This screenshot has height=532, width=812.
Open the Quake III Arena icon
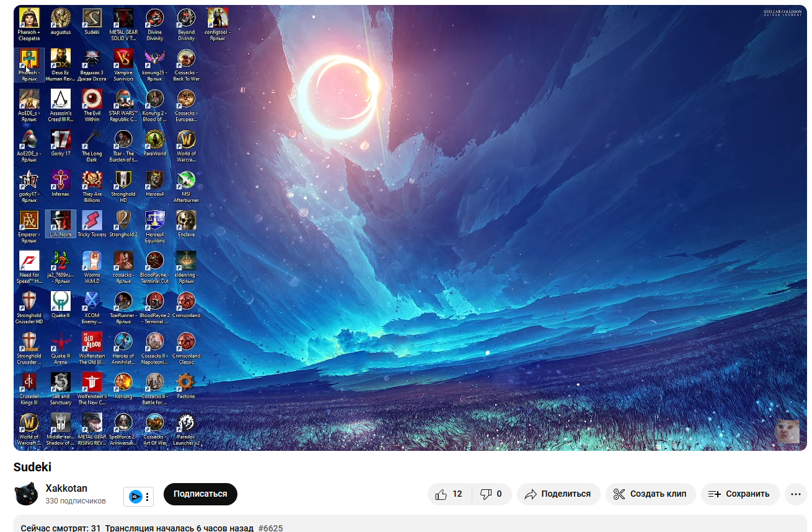point(61,348)
